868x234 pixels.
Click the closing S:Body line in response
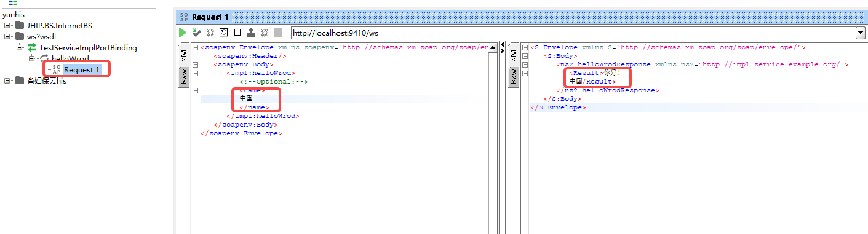click(562, 99)
